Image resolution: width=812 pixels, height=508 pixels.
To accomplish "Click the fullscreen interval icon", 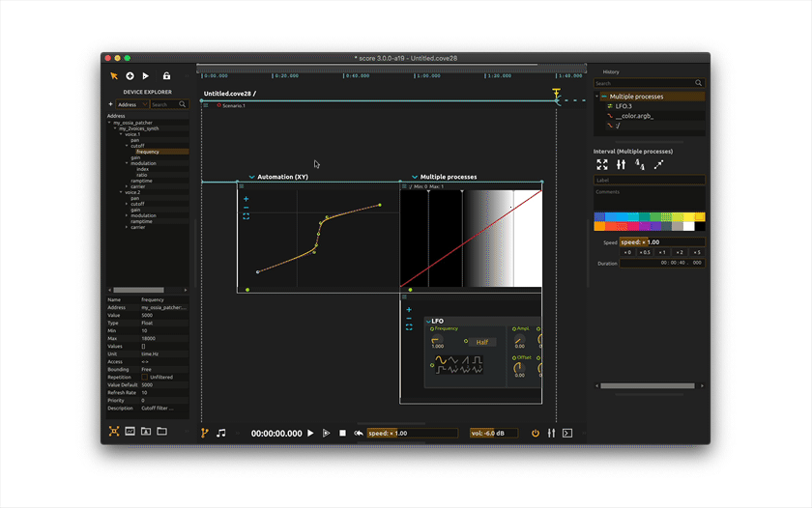I will pos(601,164).
